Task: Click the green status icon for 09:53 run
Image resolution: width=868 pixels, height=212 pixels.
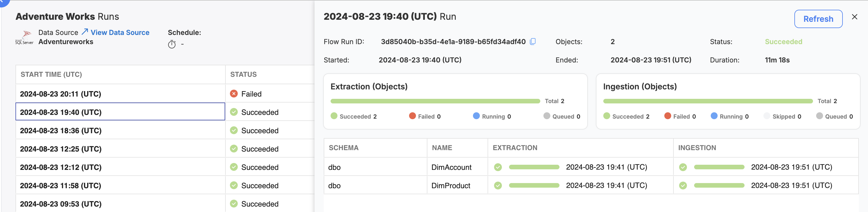Action: (x=234, y=204)
